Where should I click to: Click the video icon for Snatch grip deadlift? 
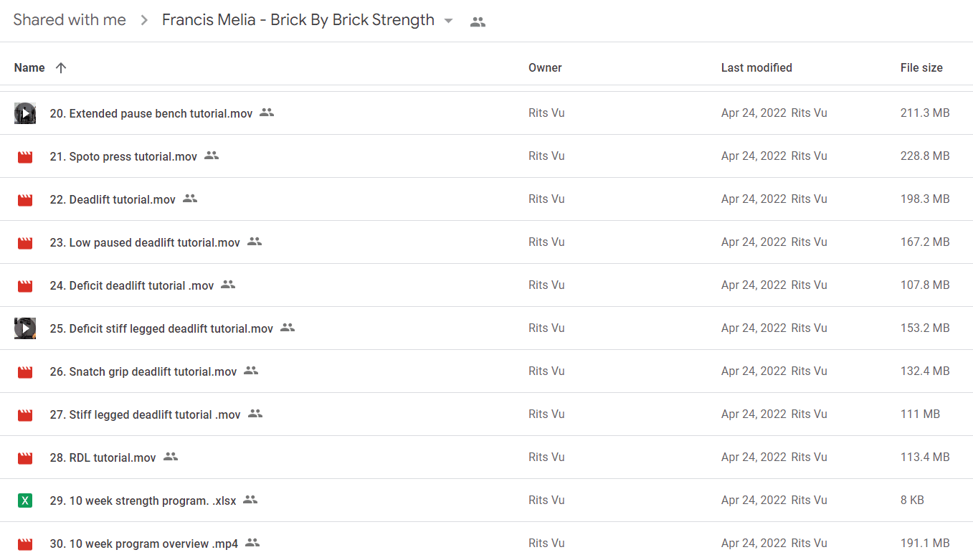[25, 371]
